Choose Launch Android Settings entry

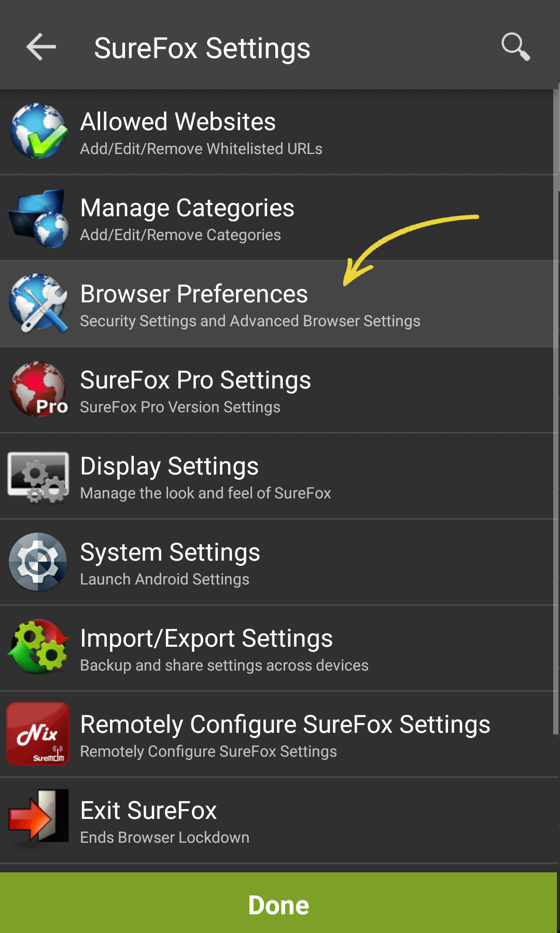[278, 562]
